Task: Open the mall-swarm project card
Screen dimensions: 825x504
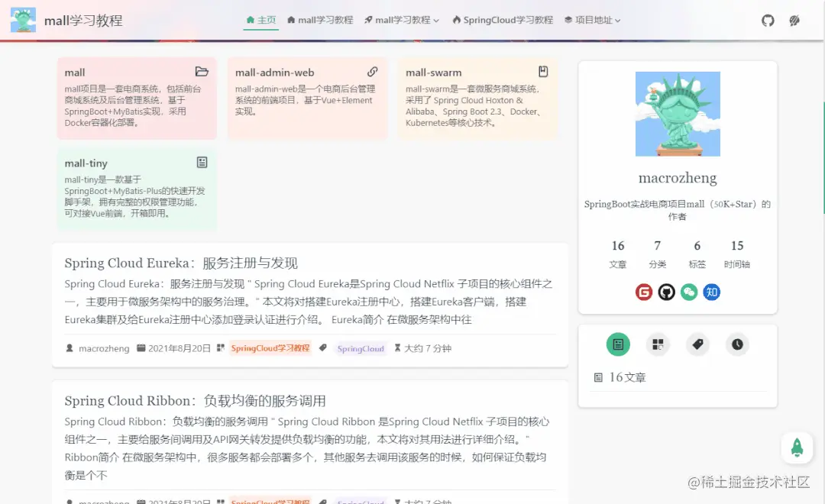Action: coord(477,99)
